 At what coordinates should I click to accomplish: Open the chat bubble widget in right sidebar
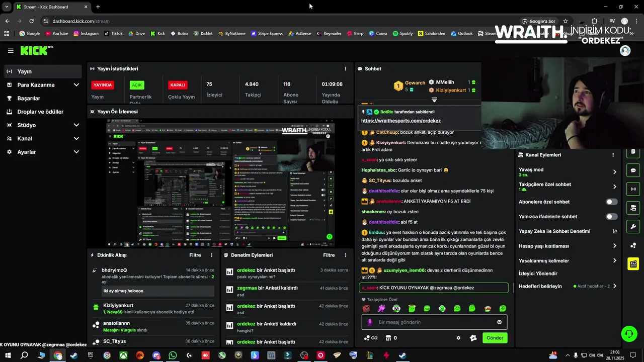633,170
